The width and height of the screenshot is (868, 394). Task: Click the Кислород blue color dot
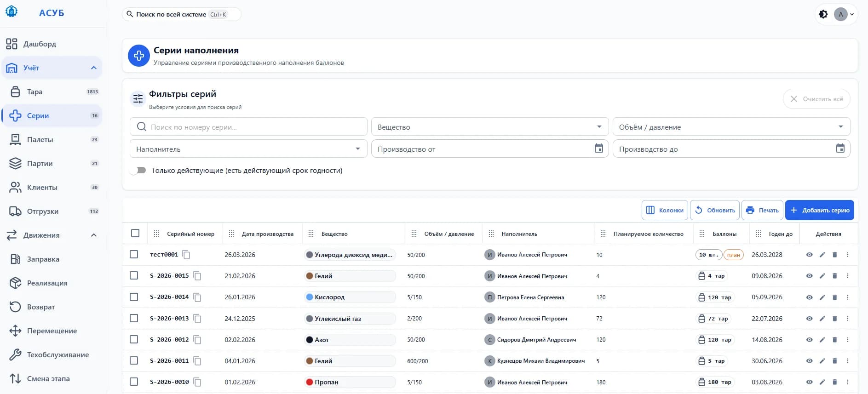[310, 297]
